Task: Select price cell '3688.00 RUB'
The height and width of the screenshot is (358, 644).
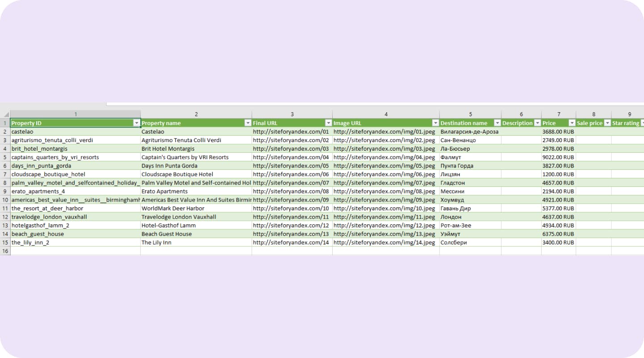Action: (559, 132)
